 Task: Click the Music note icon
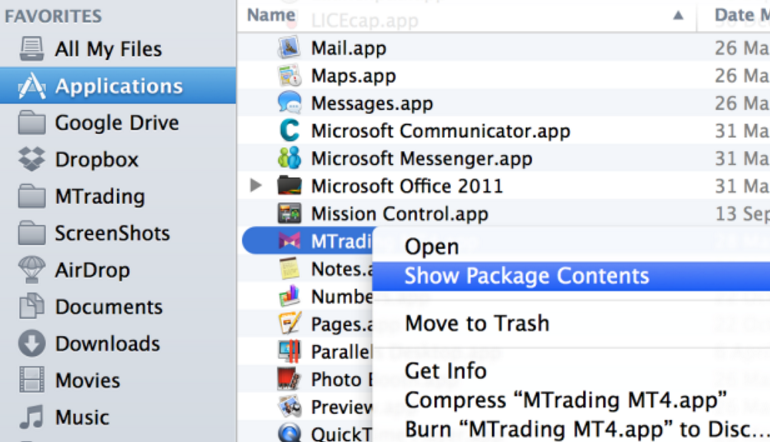[32, 417]
